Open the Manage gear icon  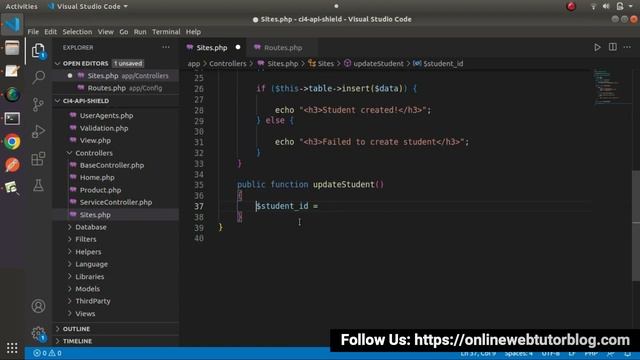(38, 334)
